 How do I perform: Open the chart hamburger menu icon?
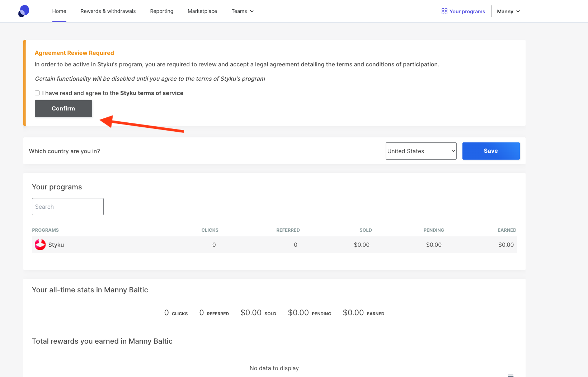pos(511,375)
